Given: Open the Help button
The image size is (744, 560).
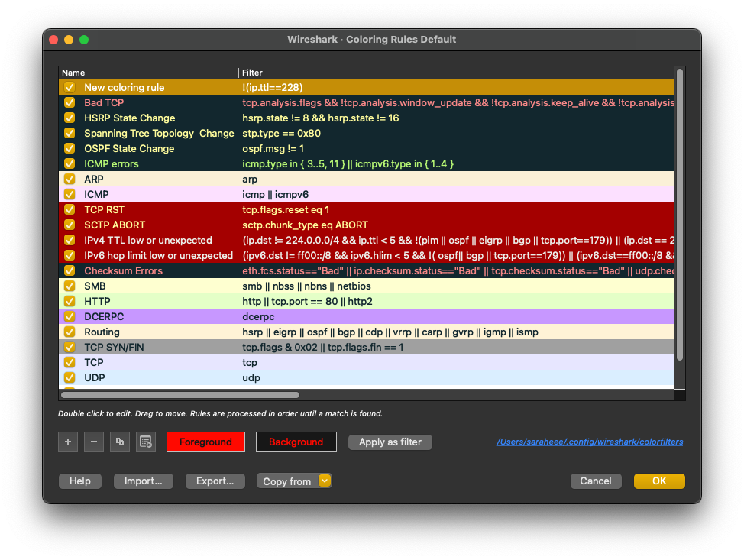Looking at the screenshot, I should tap(79, 481).
